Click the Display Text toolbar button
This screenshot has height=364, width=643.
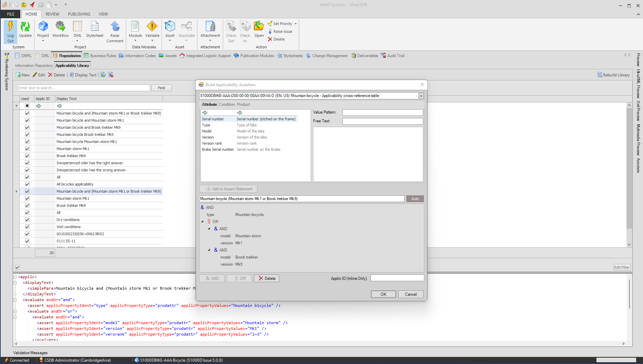(83, 75)
